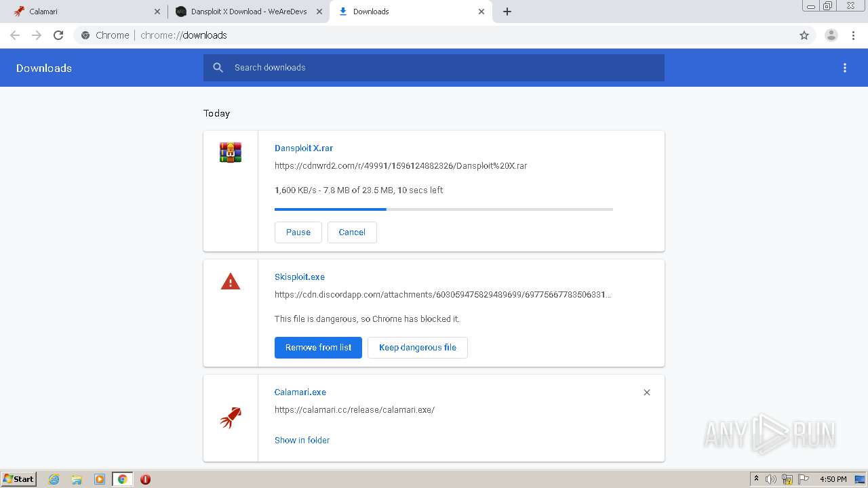Click the red danger warning icon

click(x=231, y=281)
